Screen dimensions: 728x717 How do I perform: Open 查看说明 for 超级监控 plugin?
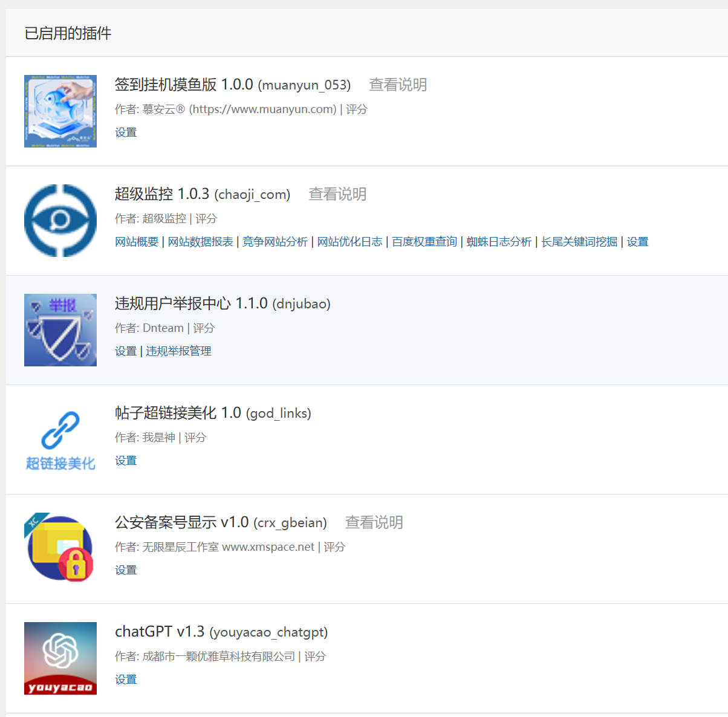point(337,194)
